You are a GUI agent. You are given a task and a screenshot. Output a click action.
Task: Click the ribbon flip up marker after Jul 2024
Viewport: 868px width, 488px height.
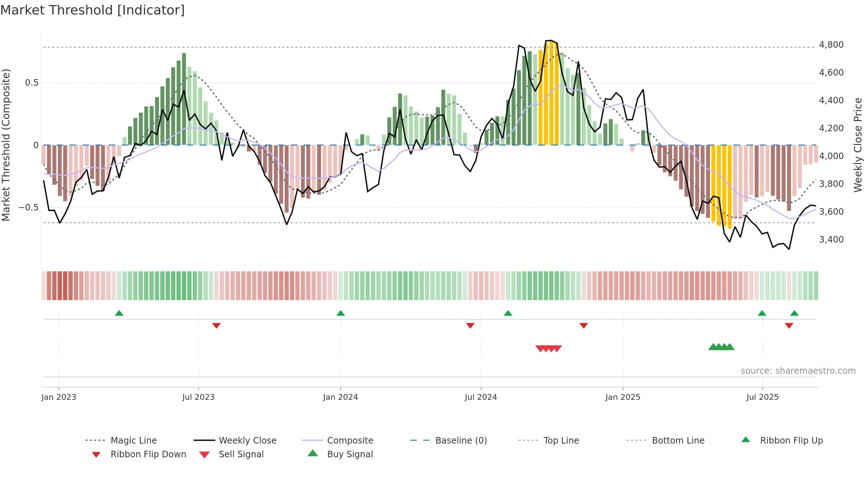point(508,313)
